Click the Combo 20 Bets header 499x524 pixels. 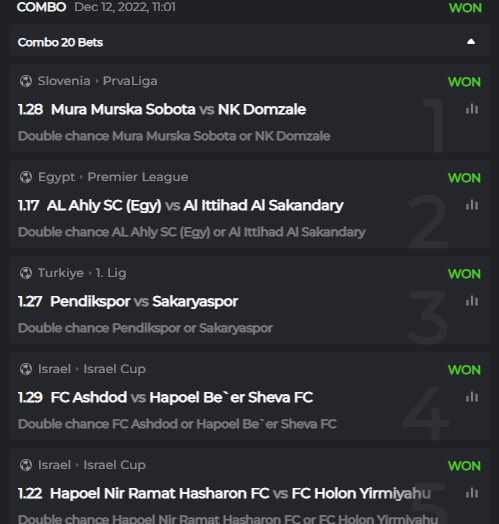click(249, 42)
